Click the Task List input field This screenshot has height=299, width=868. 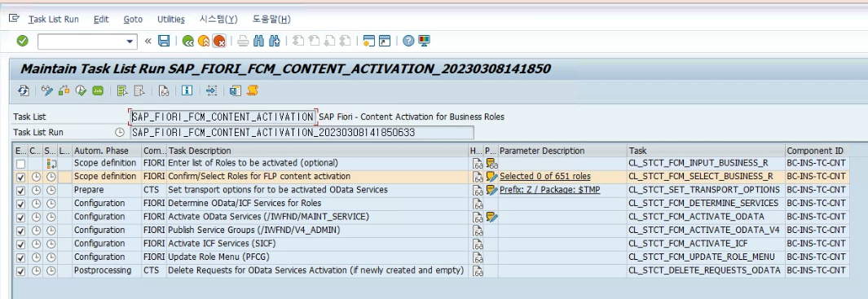click(223, 117)
